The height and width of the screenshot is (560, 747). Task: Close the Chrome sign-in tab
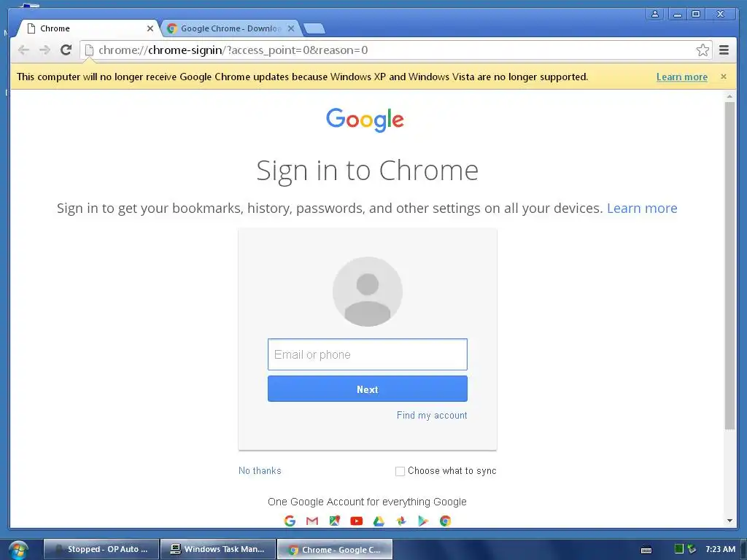click(150, 28)
